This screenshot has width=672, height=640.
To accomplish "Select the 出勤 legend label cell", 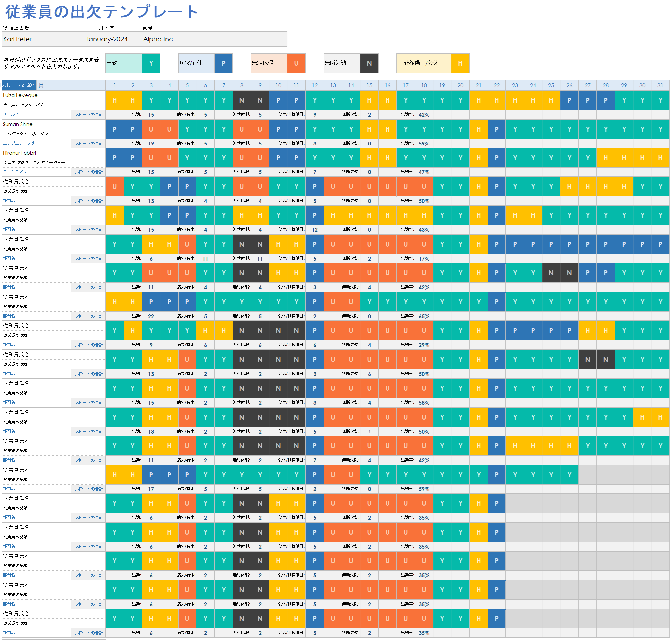I will tap(124, 63).
